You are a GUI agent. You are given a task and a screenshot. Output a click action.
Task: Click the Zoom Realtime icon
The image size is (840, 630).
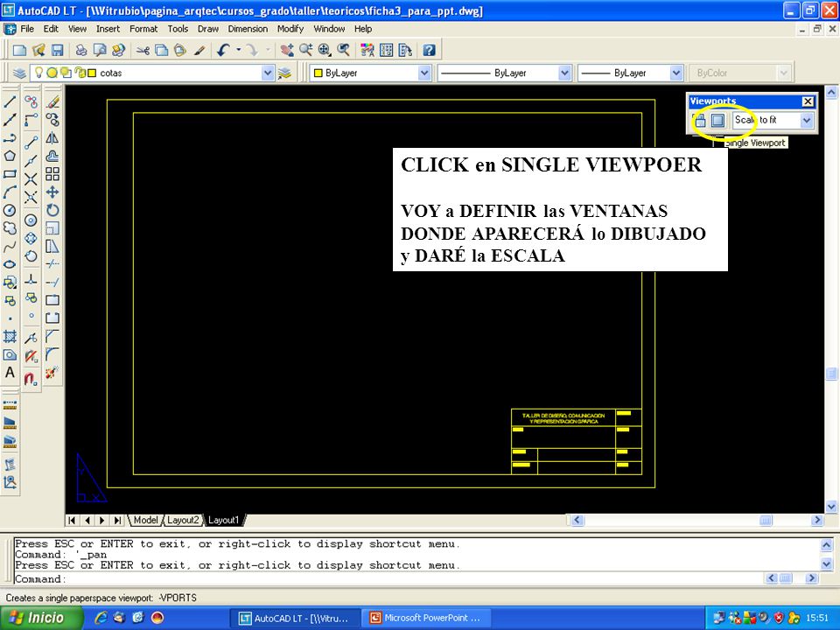pos(306,51)
